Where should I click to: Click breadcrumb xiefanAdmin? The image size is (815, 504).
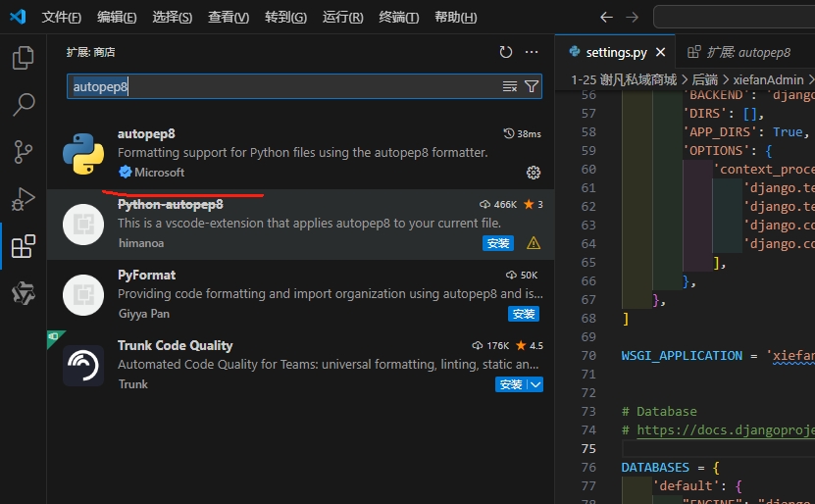click(768, 80)
